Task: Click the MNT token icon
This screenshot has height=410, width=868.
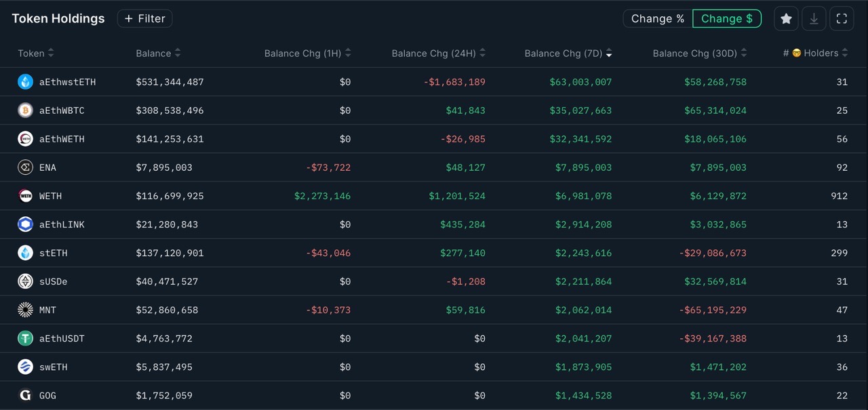Action: [x=25, y=310]
